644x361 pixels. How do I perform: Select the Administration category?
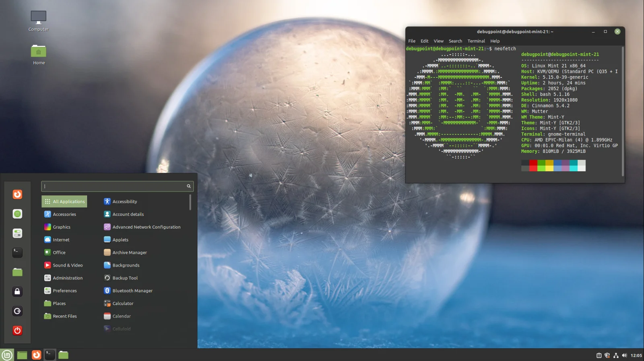click(64, 278)
